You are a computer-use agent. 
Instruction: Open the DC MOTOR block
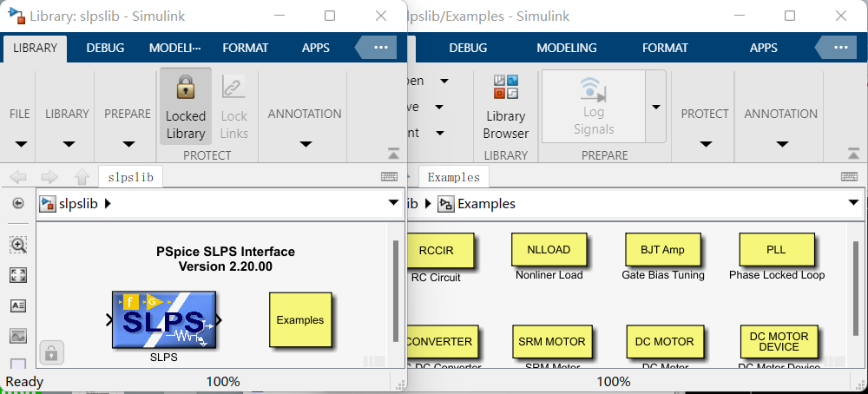[664, 342]
